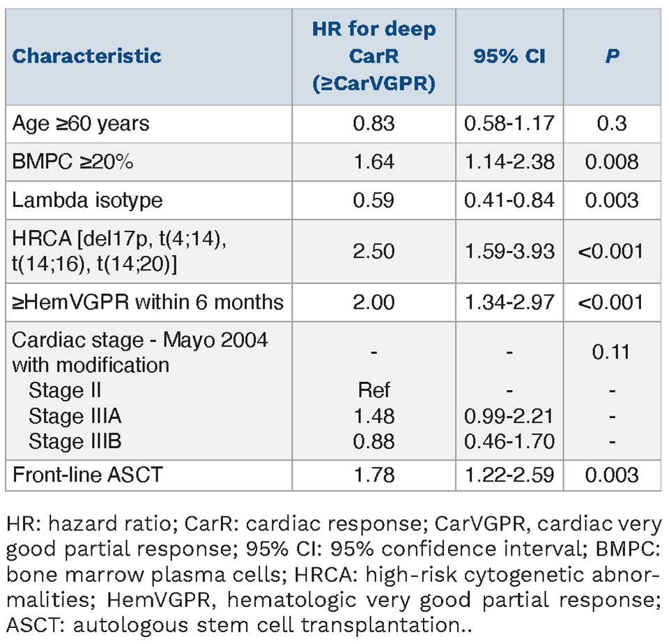Click the P value 0.008
Screen dimensions: 669x644
tap(612, 162)
